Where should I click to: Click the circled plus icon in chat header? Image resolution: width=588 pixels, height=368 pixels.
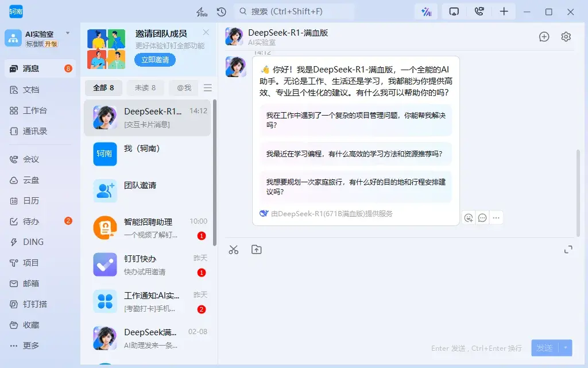pos(544,36)
